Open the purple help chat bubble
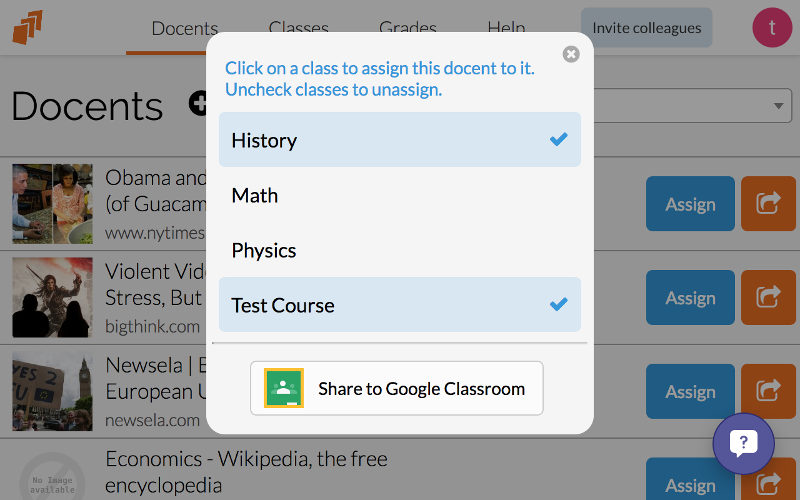The height and width of the screenshot is (500, 800). (x=743, y=443)
